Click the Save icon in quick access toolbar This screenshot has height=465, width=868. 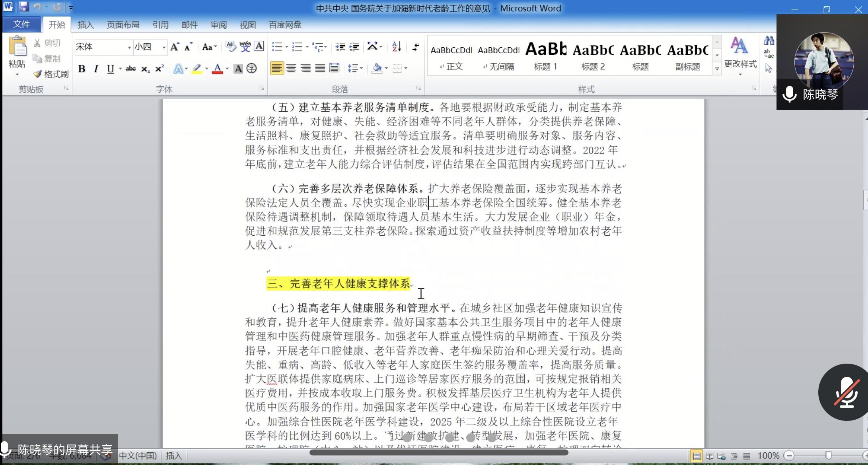(23, 7)
